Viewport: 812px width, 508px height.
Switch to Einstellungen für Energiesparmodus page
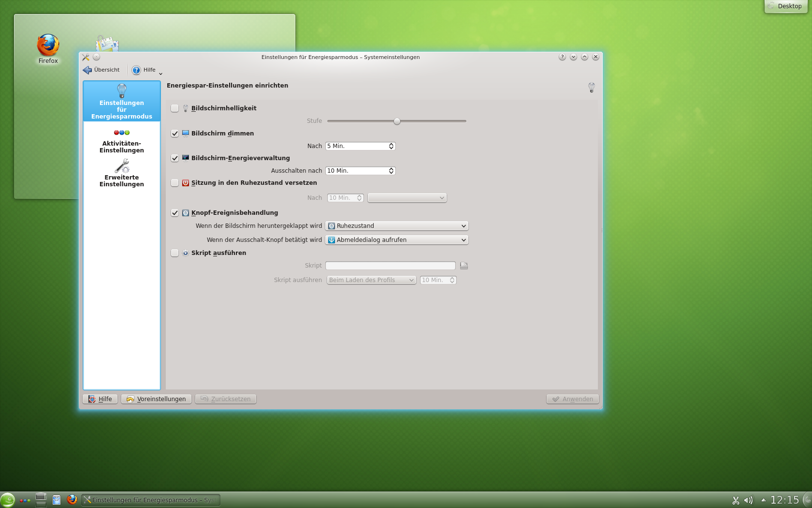coord(121,102)
